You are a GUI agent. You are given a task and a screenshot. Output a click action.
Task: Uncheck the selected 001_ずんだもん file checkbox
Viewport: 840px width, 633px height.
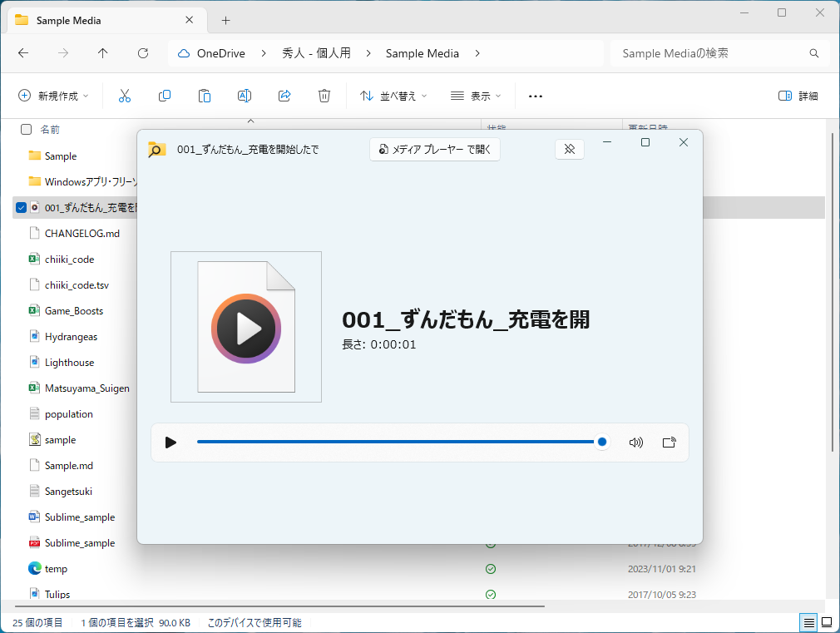pos(20,207)
